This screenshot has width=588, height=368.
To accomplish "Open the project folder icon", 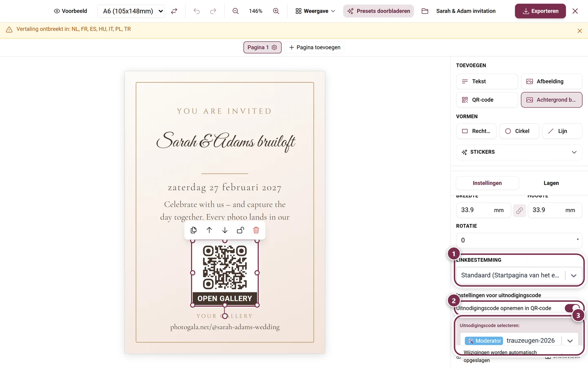I will tap(425, 11).
